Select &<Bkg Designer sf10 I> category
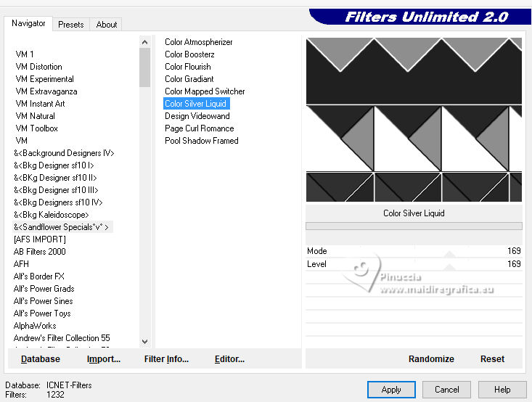 pos(54,165)
